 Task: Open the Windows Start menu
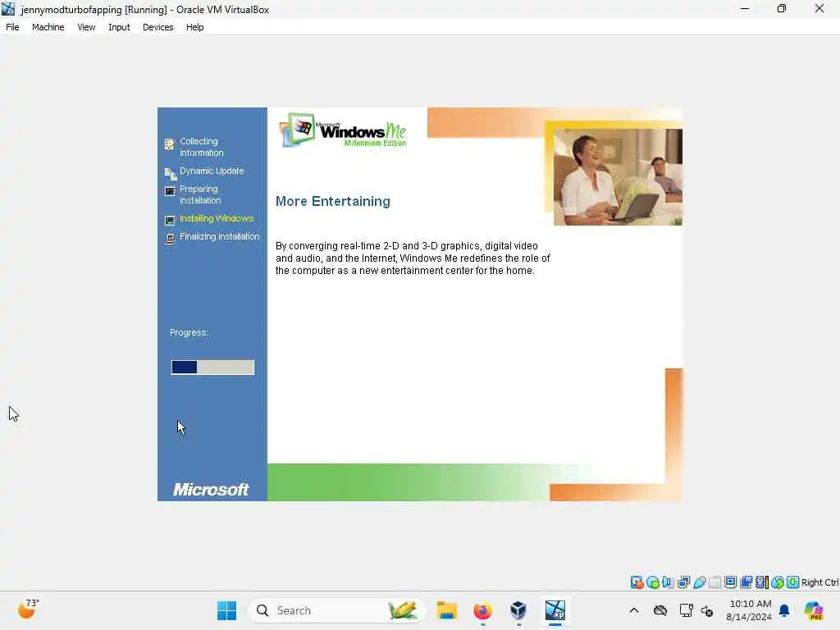[x=226, y=610]
